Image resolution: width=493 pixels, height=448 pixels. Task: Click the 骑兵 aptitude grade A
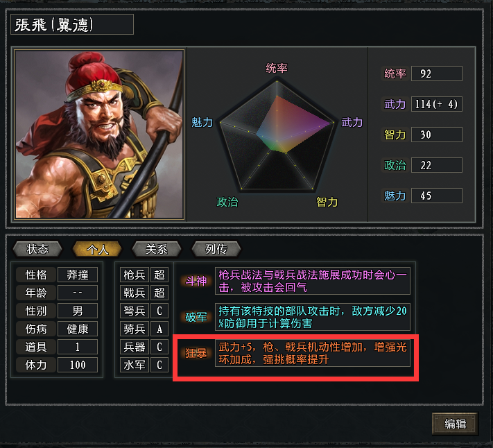[159, 329]
